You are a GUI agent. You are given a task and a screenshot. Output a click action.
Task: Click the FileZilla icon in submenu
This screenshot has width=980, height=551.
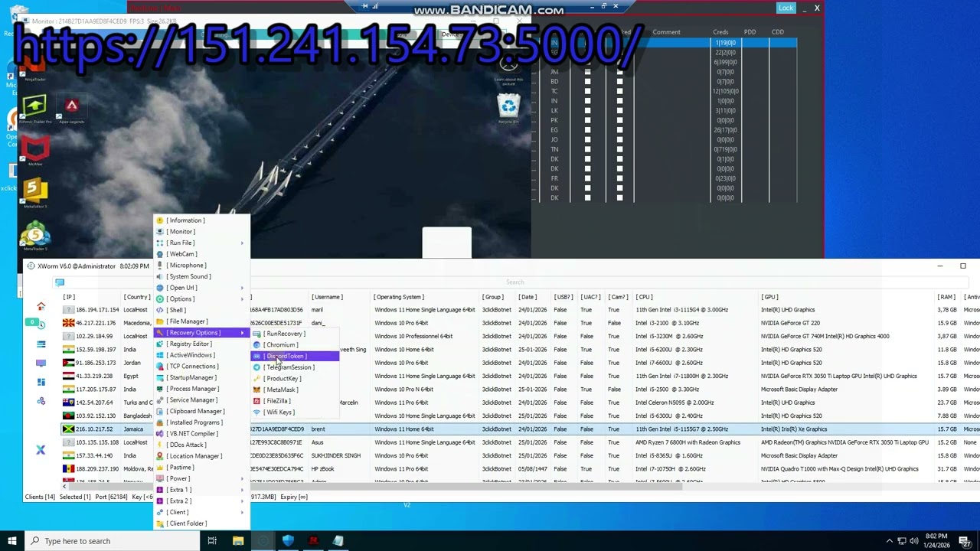pyautogui.click(x=257, y=401)
